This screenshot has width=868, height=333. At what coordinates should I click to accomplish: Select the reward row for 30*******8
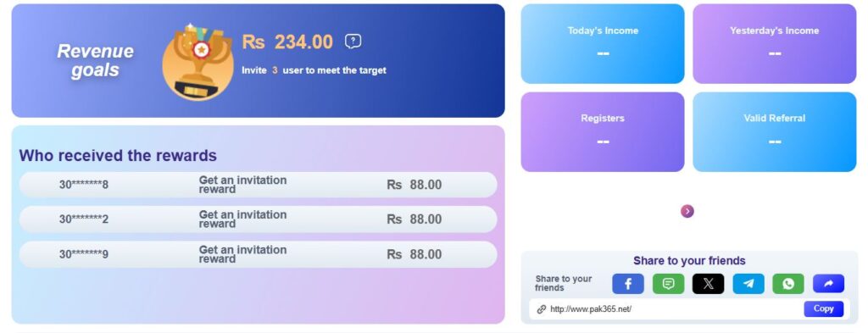pos(258,185)
